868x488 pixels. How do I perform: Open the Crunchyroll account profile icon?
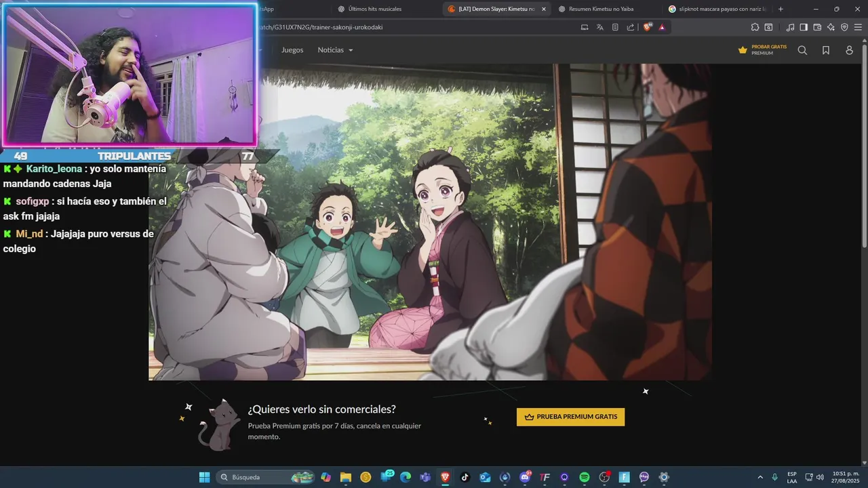(849, 50)
